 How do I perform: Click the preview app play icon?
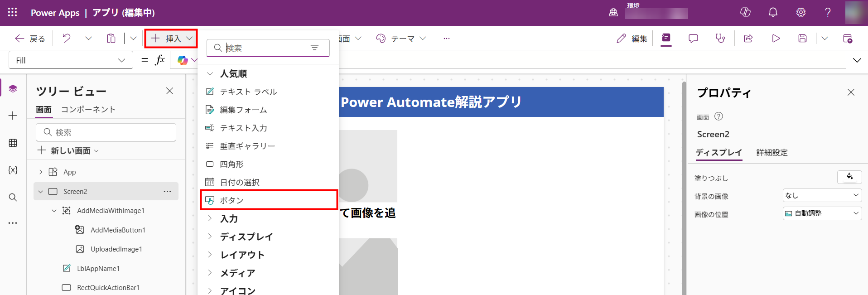[x=776, y=39]
